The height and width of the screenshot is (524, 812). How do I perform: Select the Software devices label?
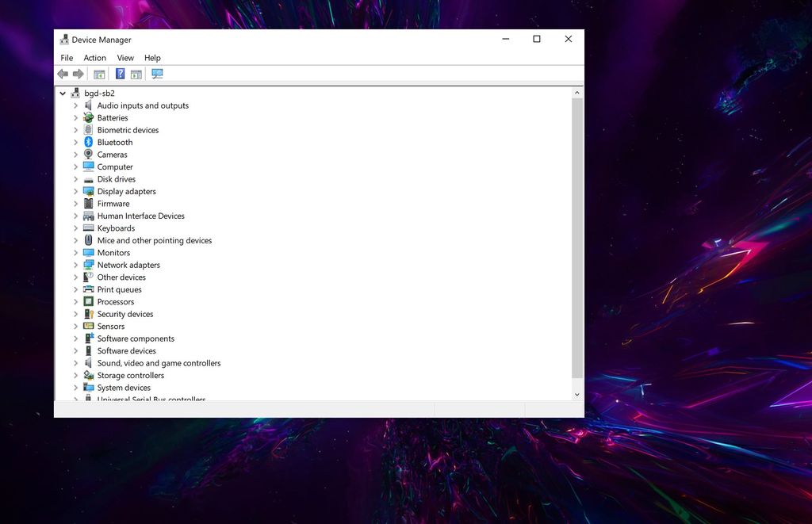coord(126,350)
